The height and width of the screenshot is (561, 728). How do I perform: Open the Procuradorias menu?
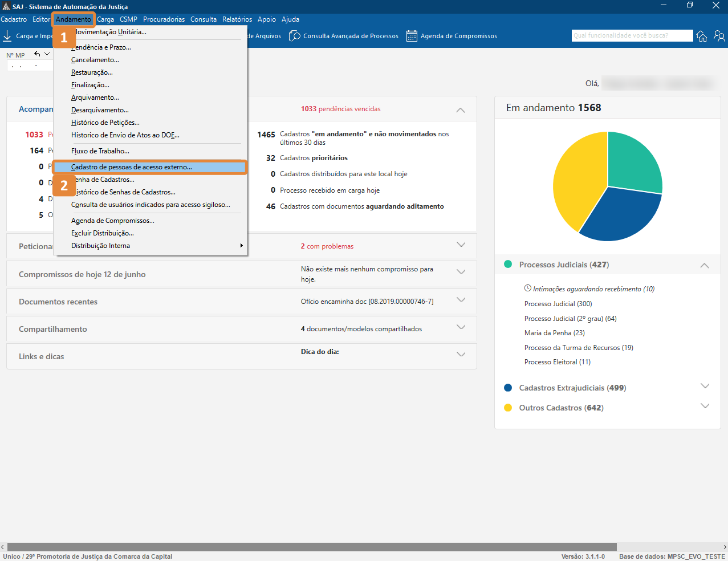coord(164,19)
